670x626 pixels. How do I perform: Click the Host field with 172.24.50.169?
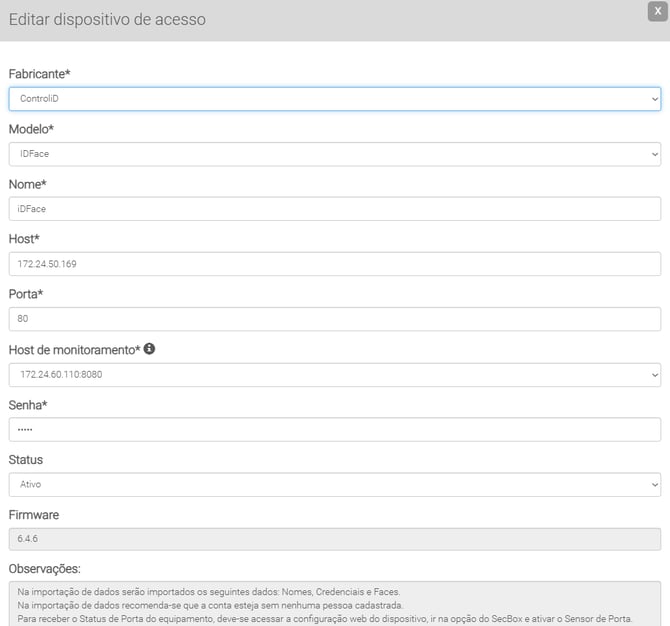click(x=334, y=264)
